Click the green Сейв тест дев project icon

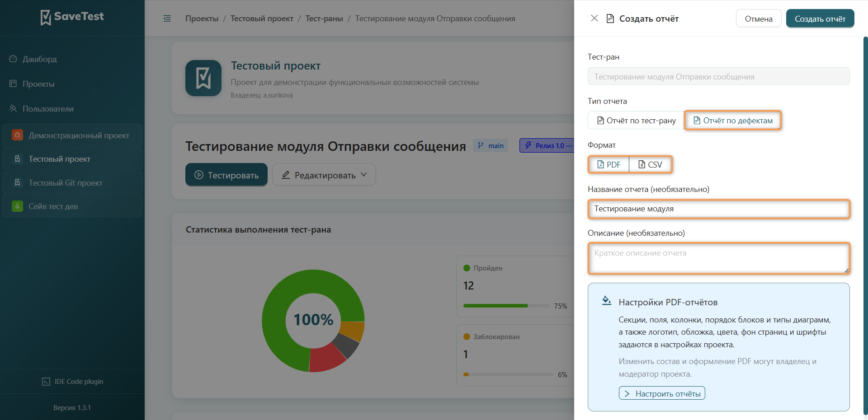(17, 206)
